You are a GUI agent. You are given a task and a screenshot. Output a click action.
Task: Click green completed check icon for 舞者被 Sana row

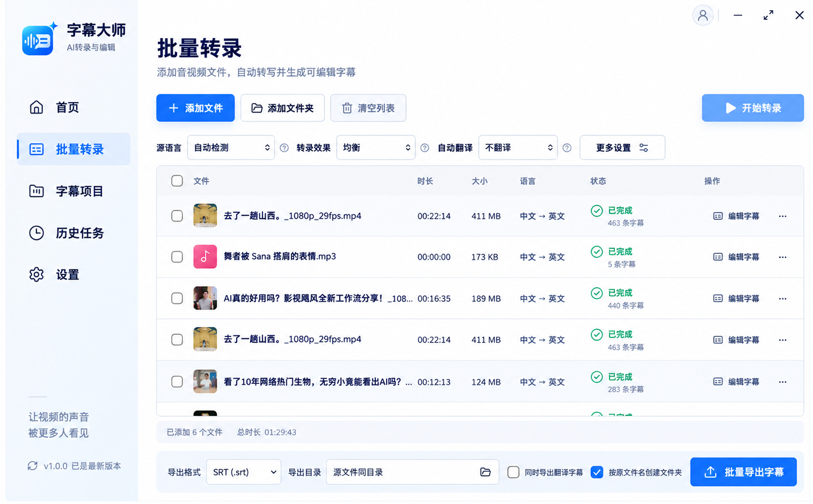click(596, 252)
